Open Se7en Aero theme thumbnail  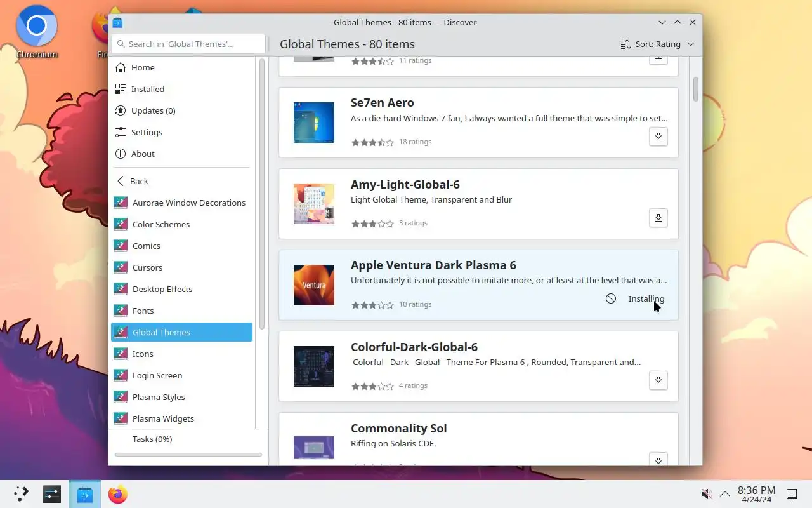[314, 123]
